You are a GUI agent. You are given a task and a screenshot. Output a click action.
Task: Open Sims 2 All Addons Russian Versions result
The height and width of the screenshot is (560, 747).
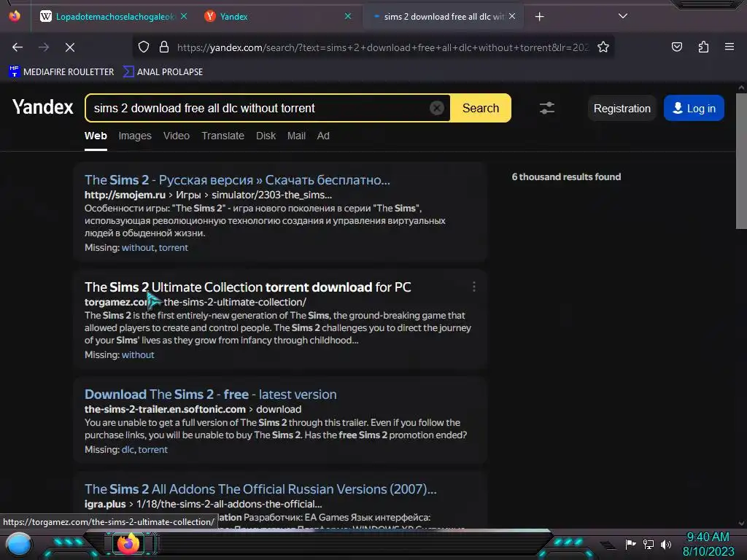pos(260,489)
